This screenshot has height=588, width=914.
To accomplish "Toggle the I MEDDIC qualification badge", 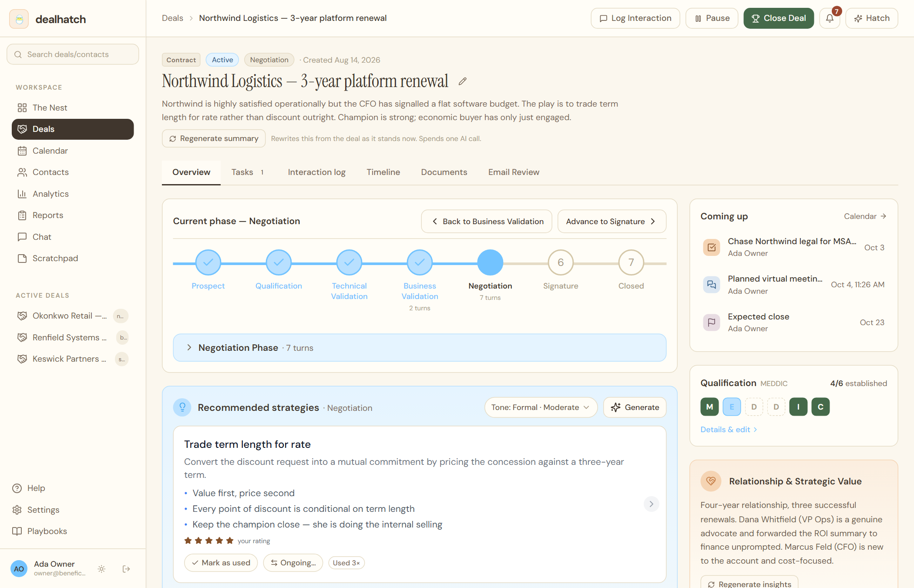I will pyautogui.click(x=798, y=407).
